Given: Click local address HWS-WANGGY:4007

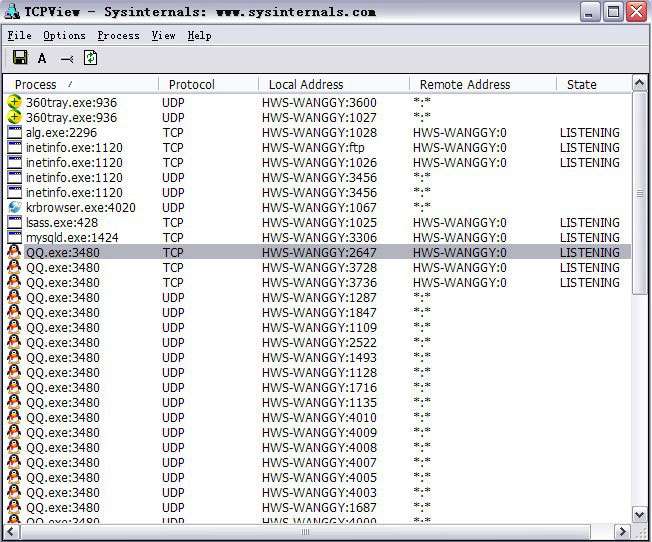Looking at the screenshot, I should 319,463.
